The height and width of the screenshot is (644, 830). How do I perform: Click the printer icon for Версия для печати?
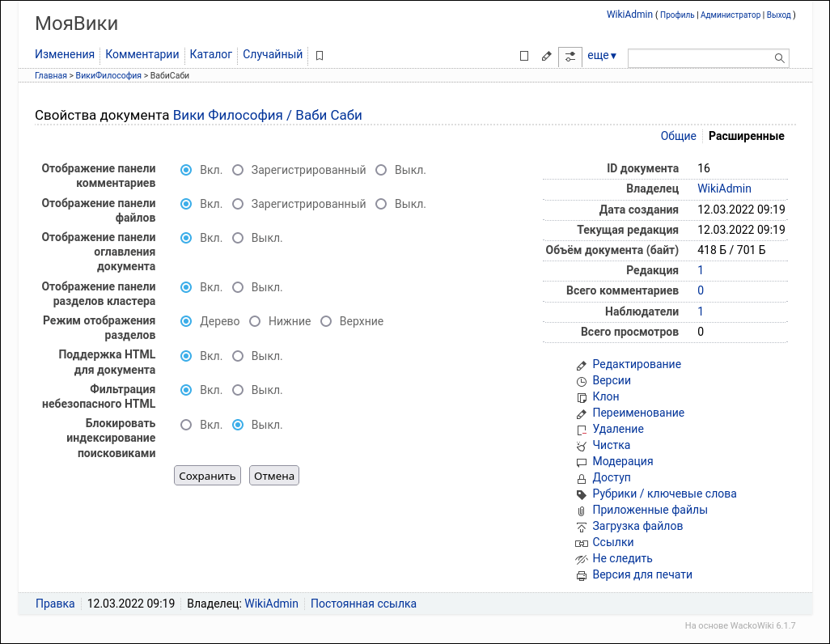point(581,574)
